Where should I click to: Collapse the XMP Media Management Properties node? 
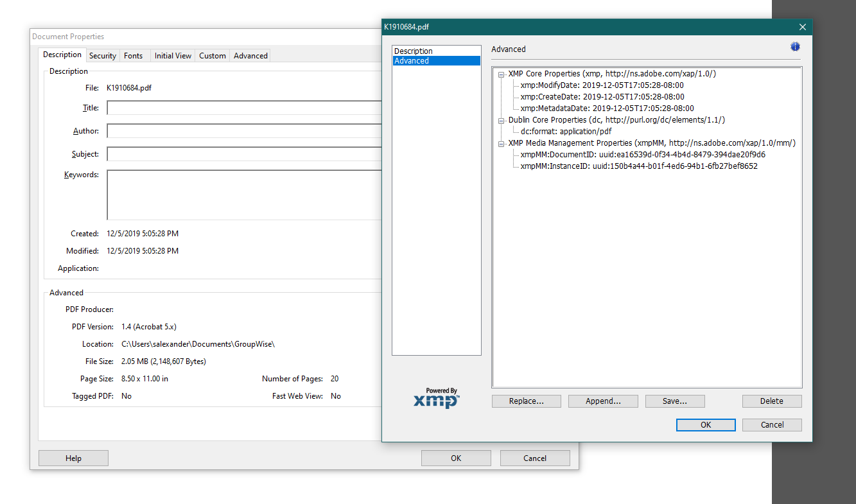[x=501, y=143]
